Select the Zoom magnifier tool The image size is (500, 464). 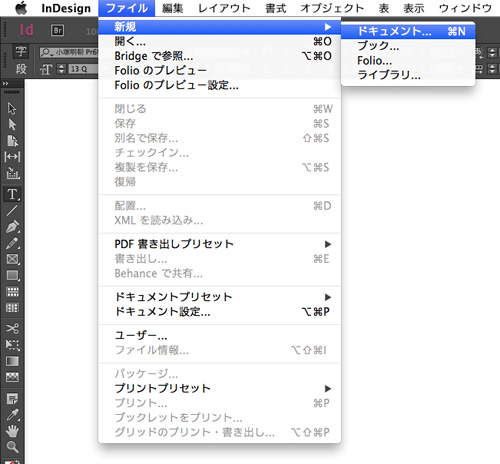(x=12, y=447)
